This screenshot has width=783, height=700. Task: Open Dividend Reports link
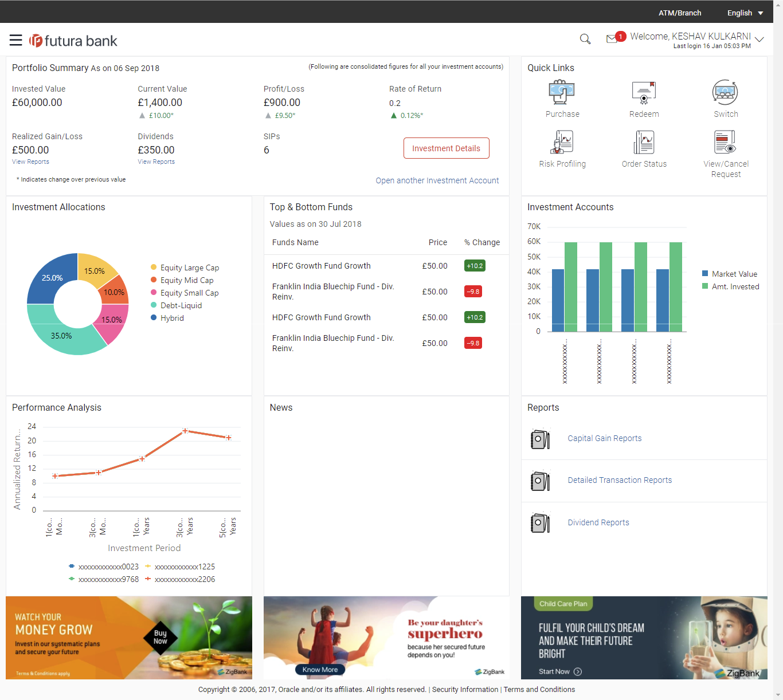(598, 522)
